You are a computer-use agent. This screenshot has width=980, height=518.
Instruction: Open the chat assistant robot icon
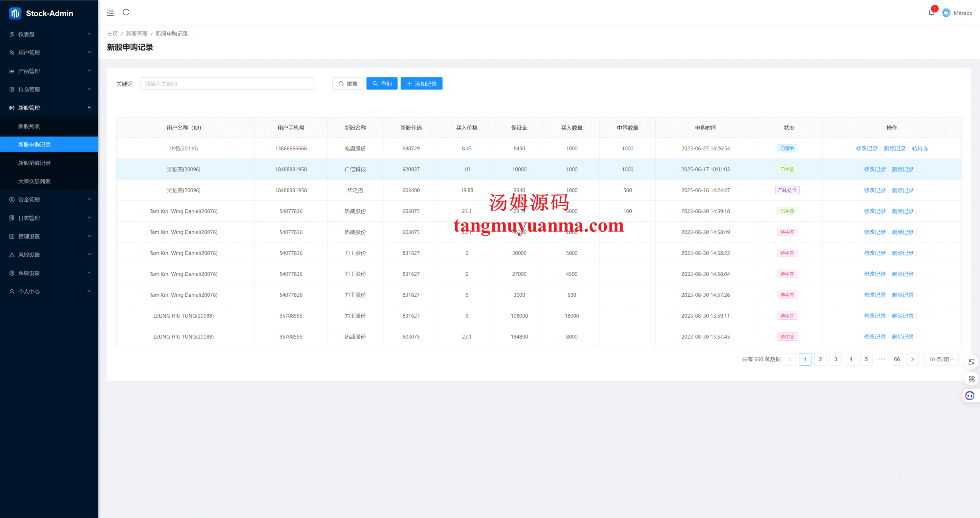(x=970, y=395)
